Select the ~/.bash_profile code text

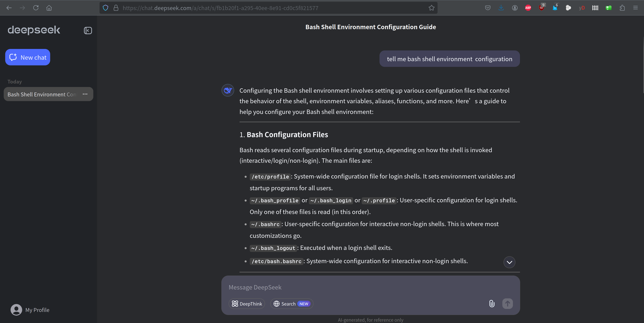tap(275, 200)
